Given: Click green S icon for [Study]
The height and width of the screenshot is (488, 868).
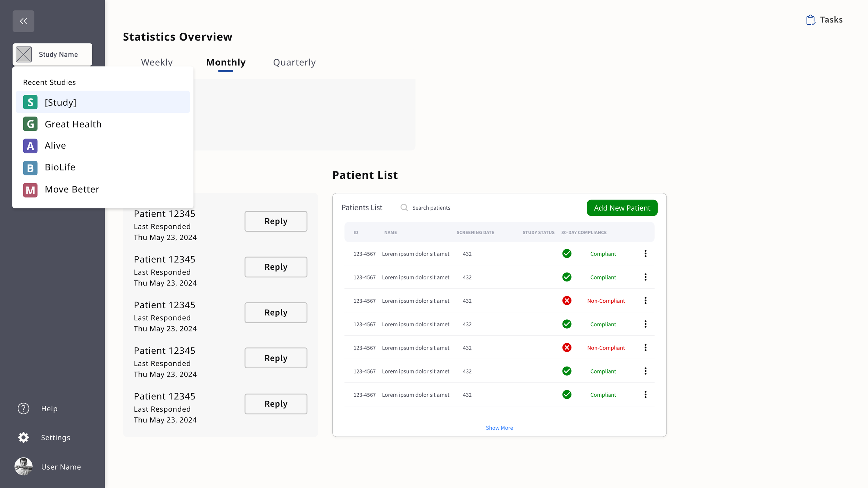Looking at the screenshot, I should pyautogui.click(x=30, y=102).
